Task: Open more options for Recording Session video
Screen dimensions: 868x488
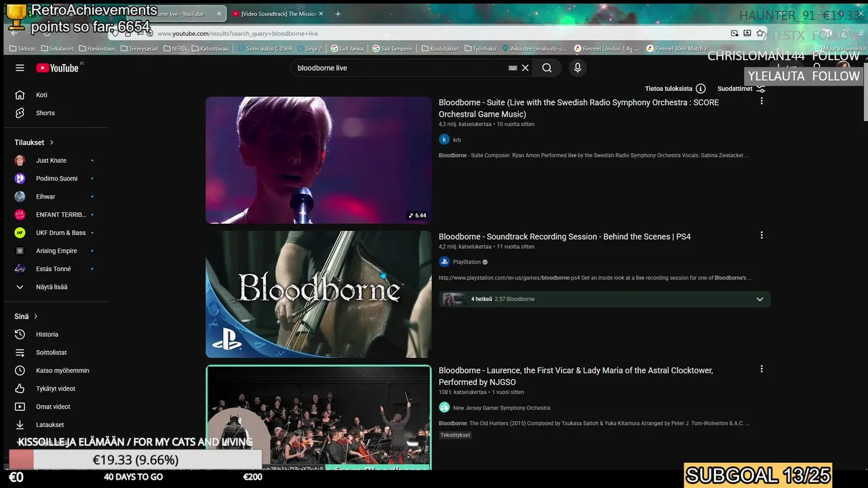Action: pos(762,235)
